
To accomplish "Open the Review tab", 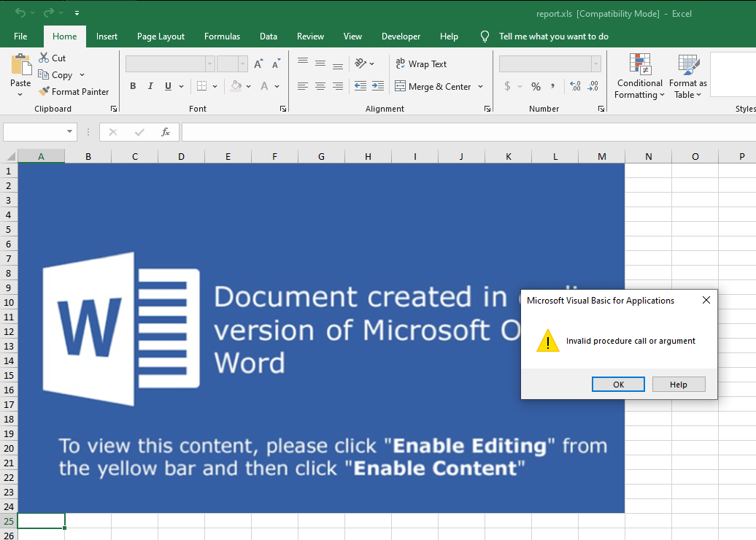I will coord(310,36).
